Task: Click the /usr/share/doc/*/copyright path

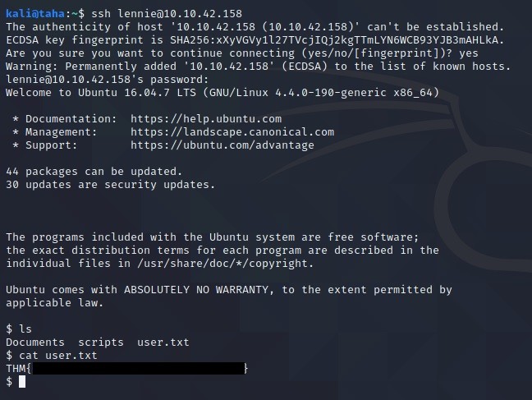Action: click(229, 264)
